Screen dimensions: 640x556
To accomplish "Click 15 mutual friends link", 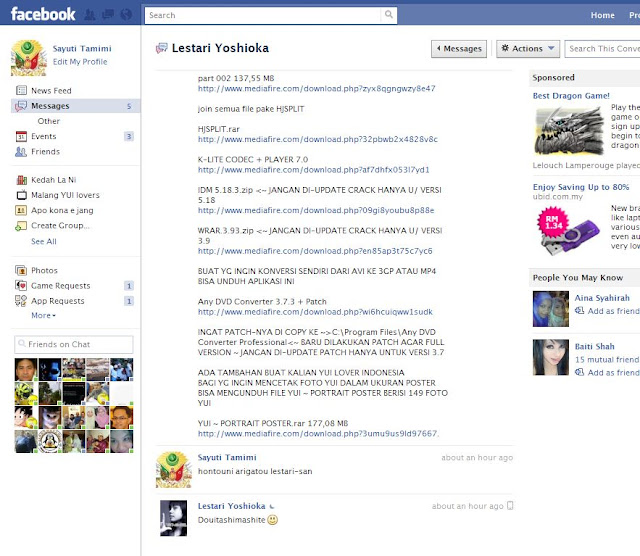I will coord(607,359).
